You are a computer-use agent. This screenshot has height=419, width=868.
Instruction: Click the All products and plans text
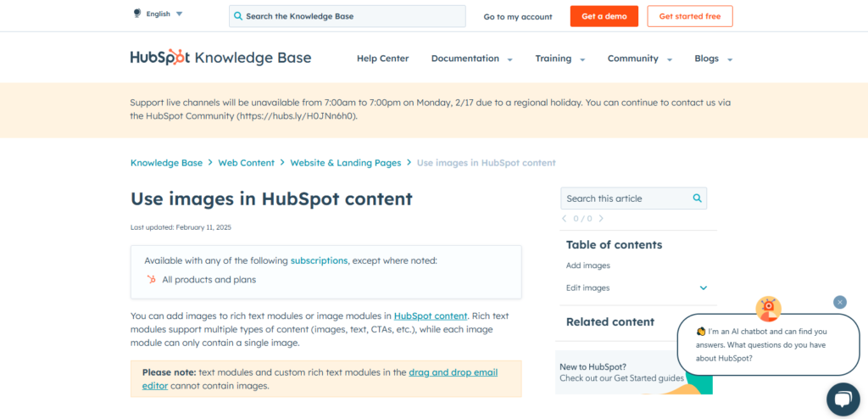point(209,279)
